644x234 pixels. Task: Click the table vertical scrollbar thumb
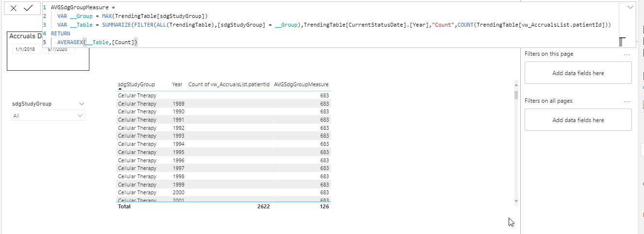point(516,94)
